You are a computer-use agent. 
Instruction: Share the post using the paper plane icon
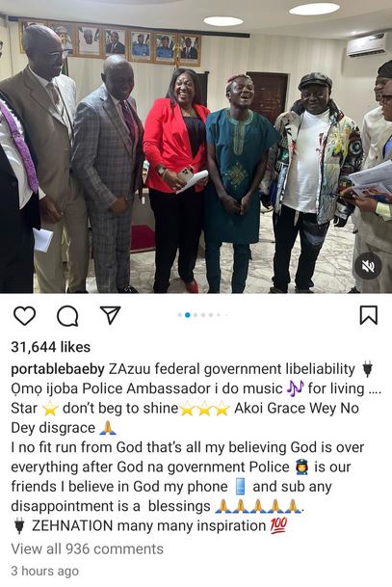(110, 315)
